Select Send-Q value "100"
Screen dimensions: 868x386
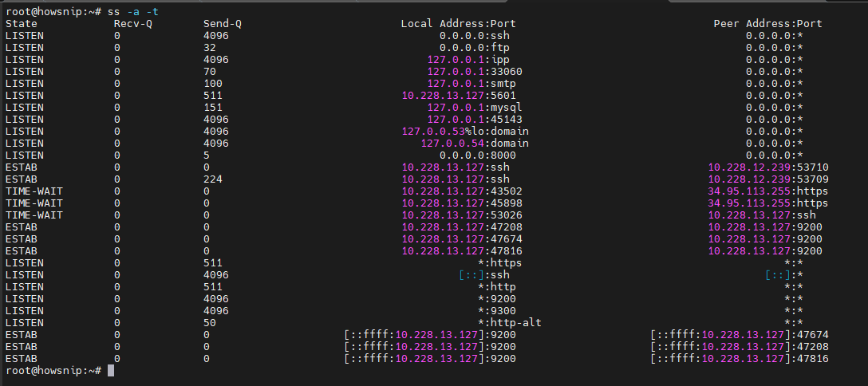213,84
